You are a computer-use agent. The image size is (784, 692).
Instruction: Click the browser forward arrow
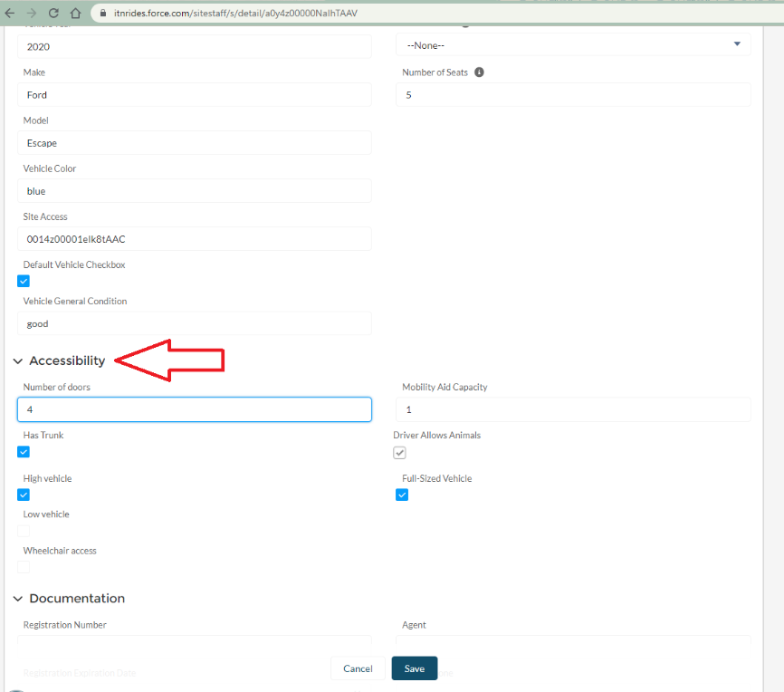32,14
